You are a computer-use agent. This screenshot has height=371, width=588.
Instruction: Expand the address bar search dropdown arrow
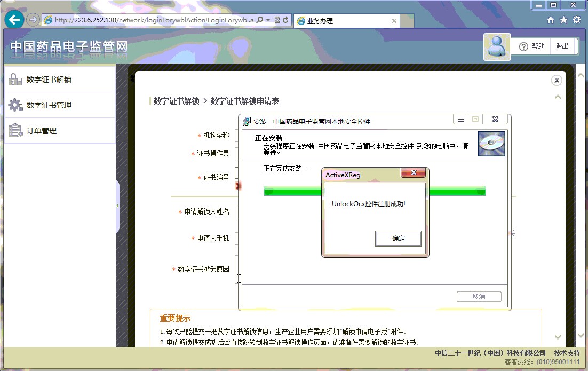point(268,20)
